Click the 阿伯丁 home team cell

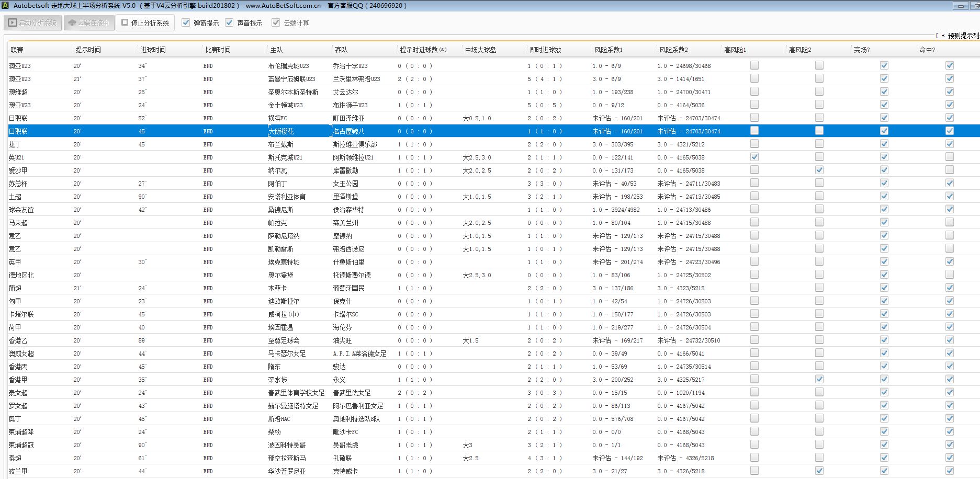pyautogui.click(x=277, y=184)
